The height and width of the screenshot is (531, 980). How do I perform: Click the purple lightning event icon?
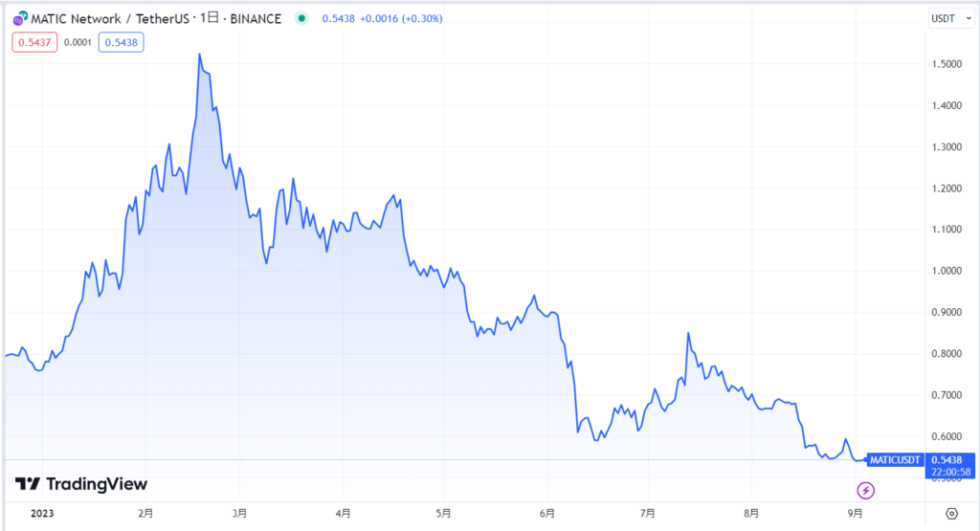(866, 491)
